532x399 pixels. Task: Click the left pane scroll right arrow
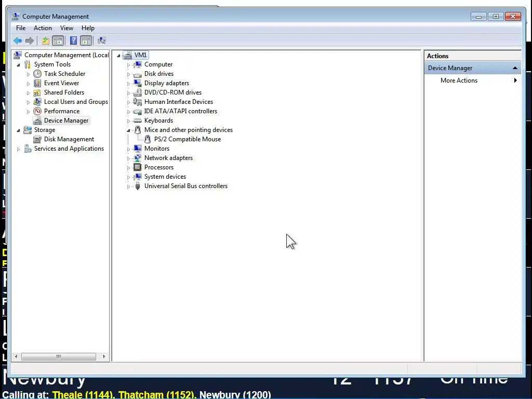coord(104,356)
